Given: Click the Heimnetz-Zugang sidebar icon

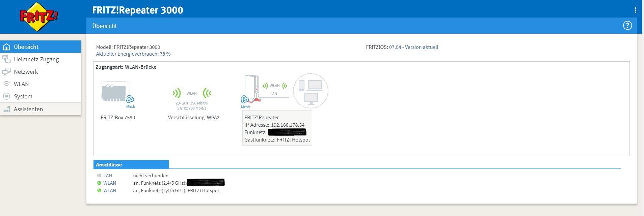Looking at the screenshot, I should (6, 59).
